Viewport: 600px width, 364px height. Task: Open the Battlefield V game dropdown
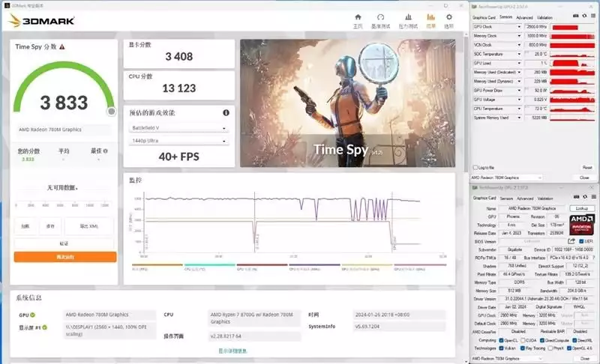tap(178, 128)
